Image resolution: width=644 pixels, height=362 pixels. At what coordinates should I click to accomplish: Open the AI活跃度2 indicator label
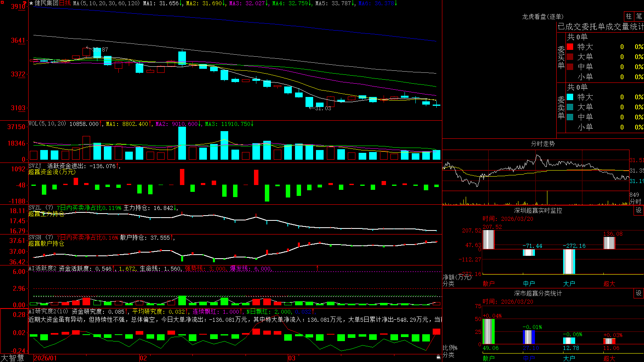coord(43,268)
